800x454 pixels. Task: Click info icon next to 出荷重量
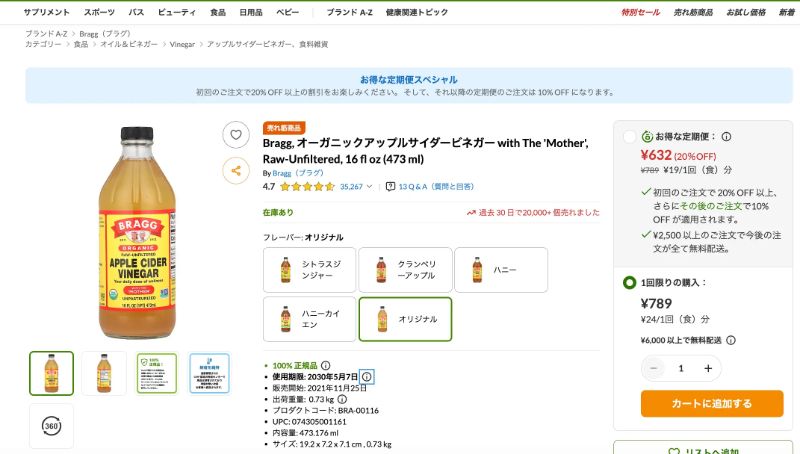pyautogui.click(x=343, y=399)
